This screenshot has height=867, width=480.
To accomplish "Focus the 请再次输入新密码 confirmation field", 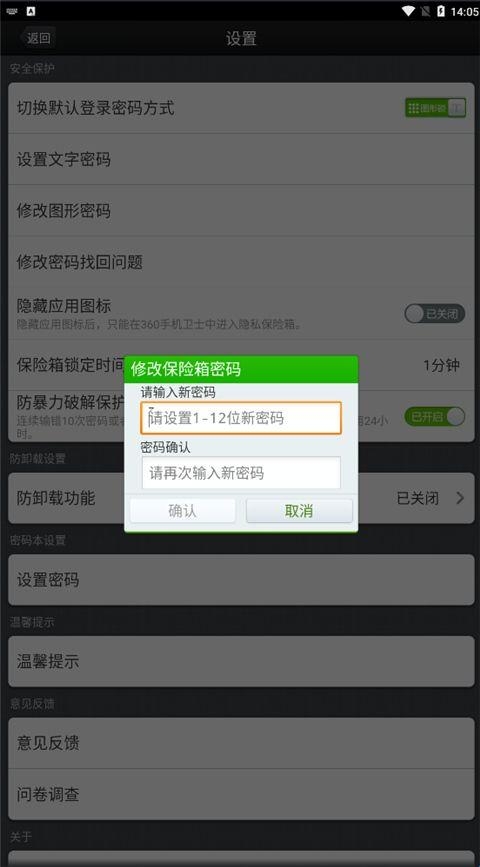I will click(x=241, y=473).
